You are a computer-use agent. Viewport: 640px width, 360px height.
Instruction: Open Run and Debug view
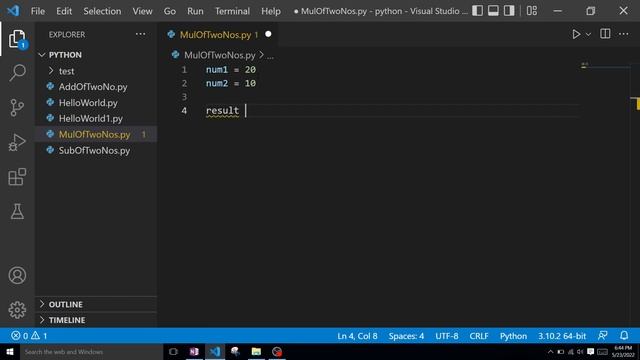click(x=17, y=142)
